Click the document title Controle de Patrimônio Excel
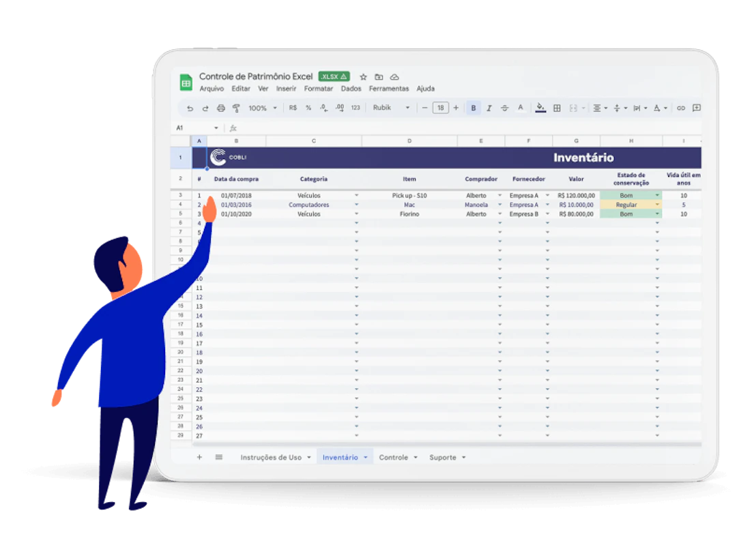Image resolution: width=737 pixels, height=560 pixels. tap(256, 76)
